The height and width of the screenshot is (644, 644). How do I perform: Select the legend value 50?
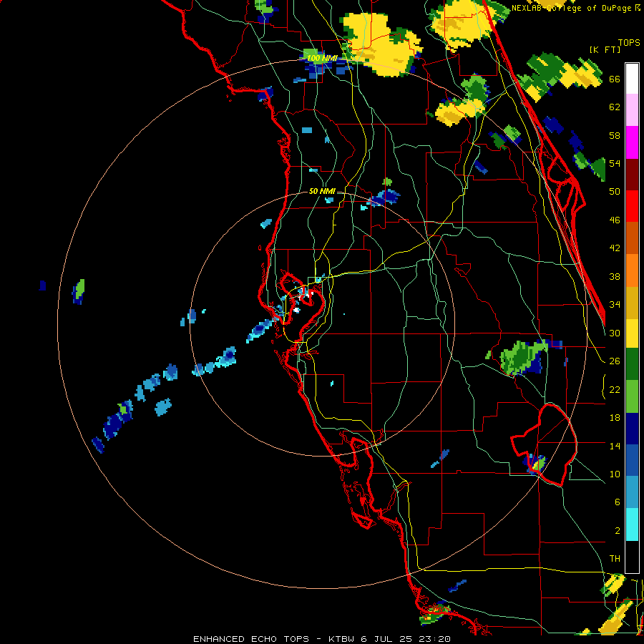point(615,192)
